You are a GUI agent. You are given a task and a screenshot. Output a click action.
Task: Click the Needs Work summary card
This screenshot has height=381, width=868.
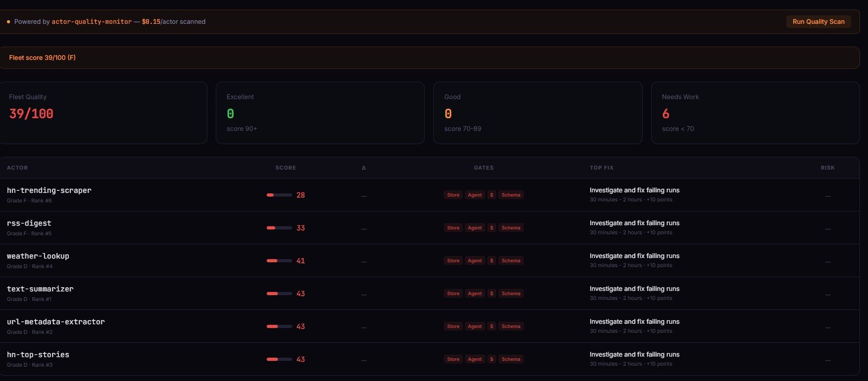(755, 112)
